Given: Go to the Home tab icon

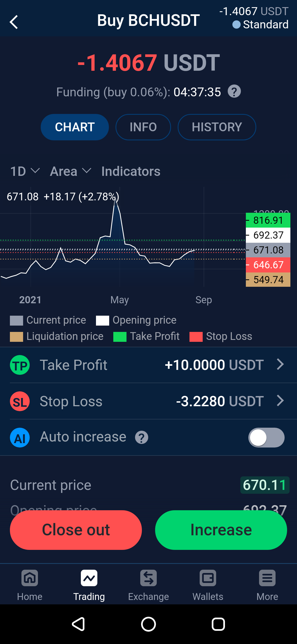Looking at the screenshot, I should (30, 578).
